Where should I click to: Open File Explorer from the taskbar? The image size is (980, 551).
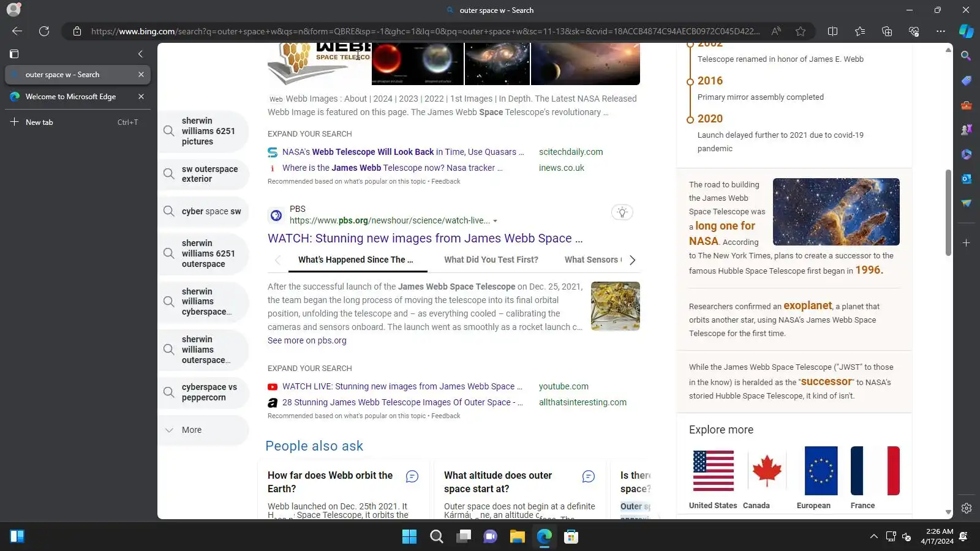click(517, 537)
